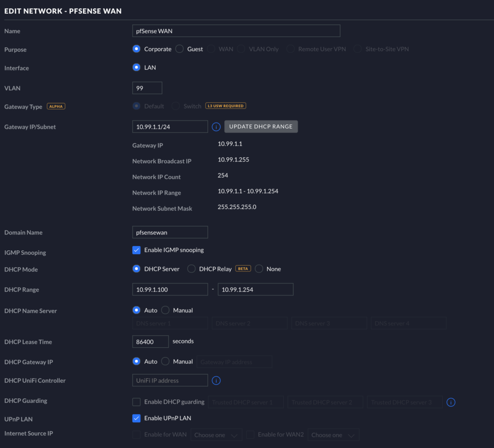The width and height of the screenshot is (494, 448).
Task: Click the Domain Name input field
Action: [170, 232]
